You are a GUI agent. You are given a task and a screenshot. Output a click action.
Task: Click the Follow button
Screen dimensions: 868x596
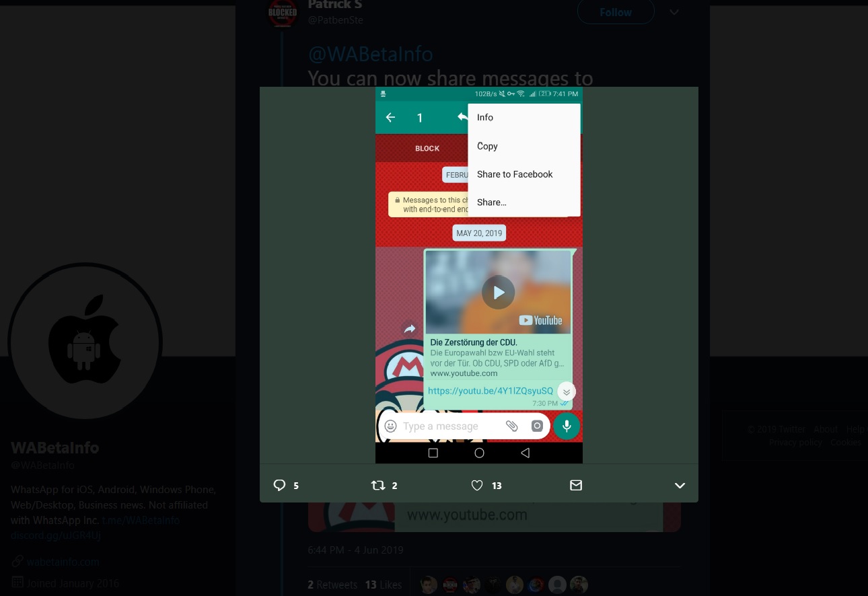tap(615, 12)
